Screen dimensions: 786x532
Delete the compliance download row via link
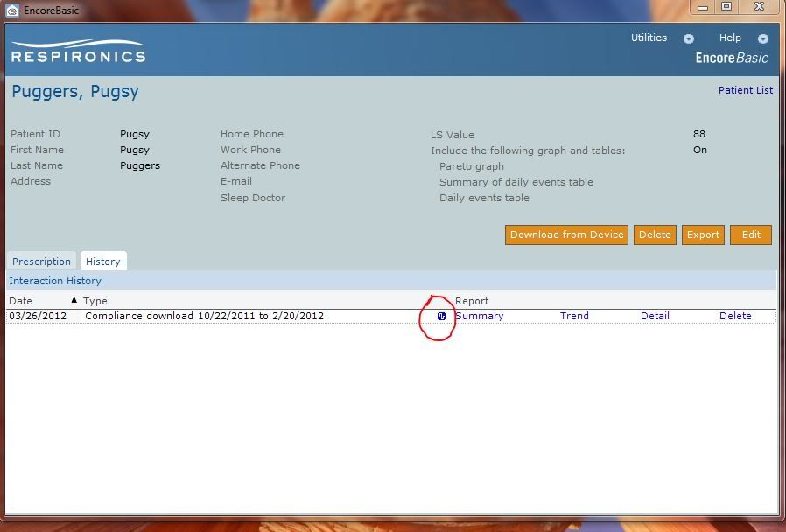(735, 316)
